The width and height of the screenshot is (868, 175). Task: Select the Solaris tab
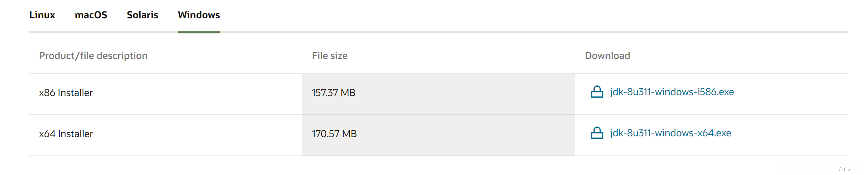(143, 15)
